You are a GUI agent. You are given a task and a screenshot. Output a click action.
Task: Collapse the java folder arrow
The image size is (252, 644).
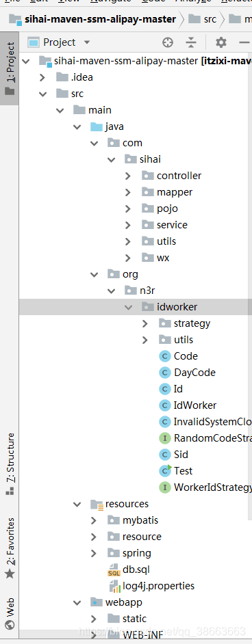(x=77, y=126)
